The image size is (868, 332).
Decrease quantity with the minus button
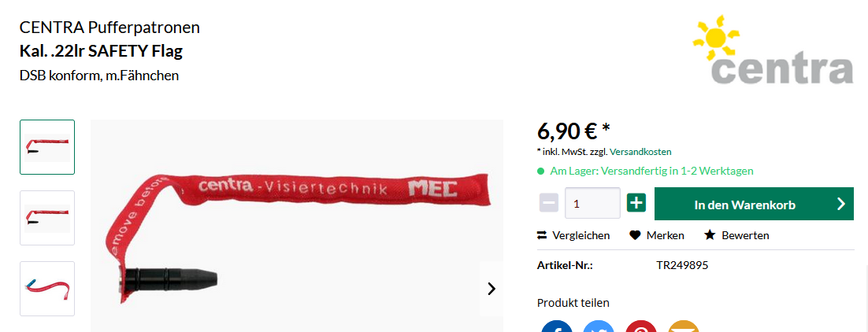pyautogui.click(x=548, y=203)
